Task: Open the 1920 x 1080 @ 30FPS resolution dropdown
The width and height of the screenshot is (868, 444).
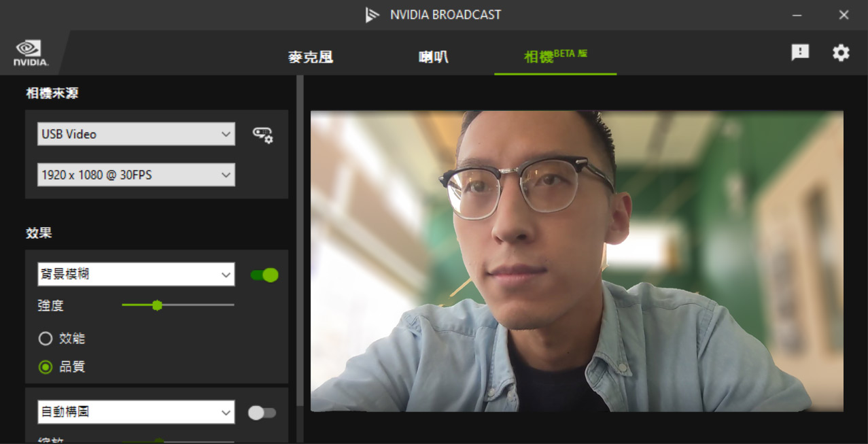Action: tap(136, 175)
